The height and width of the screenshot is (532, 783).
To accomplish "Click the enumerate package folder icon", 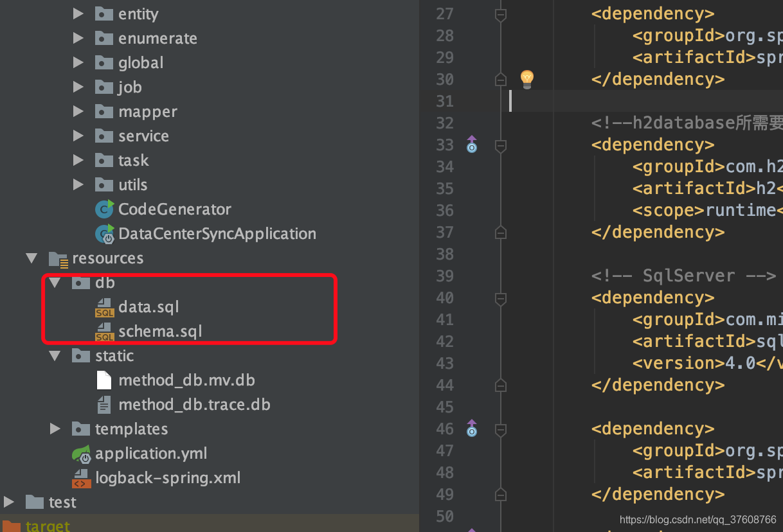I will [104, 38].
